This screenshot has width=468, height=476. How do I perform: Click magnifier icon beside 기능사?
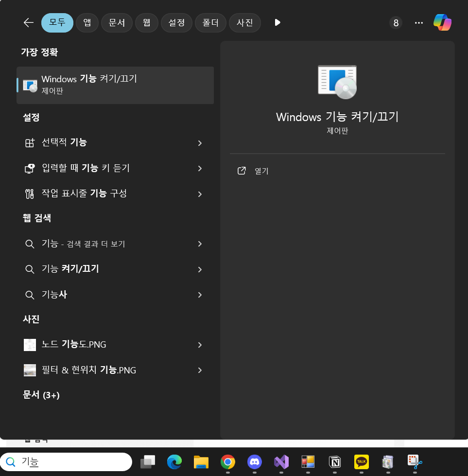pos(30,295)
